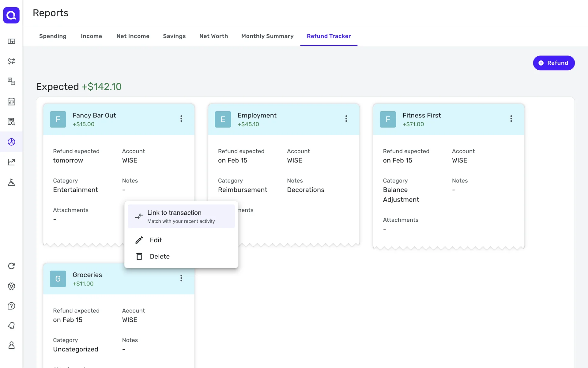588x368 pixels.
Task: Open Groceries card three-dot menu
Action: 181,278
